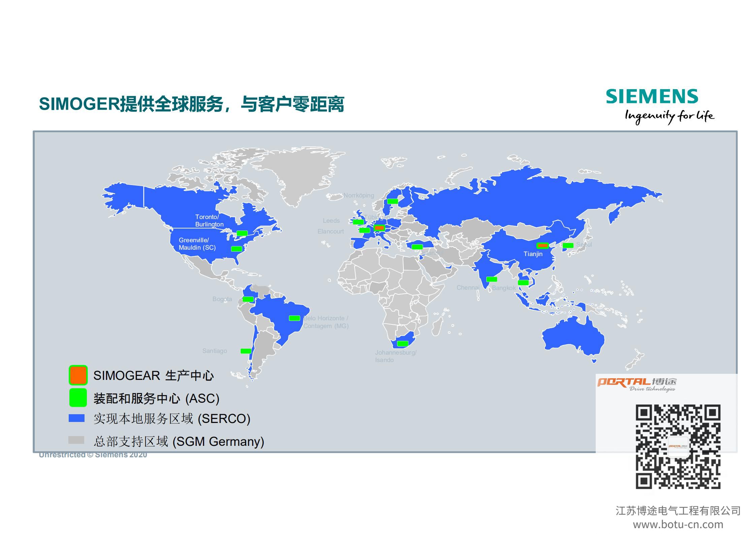
Task: Click the 'Bogota' map label
Action: 222,299
